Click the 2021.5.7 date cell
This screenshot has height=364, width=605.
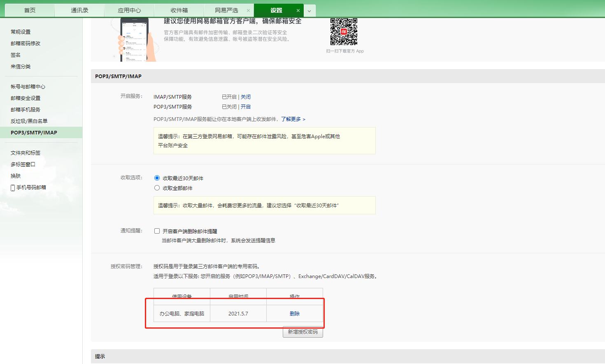point(238,314)
